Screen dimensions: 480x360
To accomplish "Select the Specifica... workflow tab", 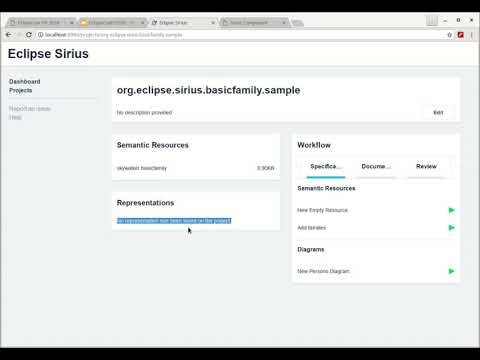I will 326,167.
